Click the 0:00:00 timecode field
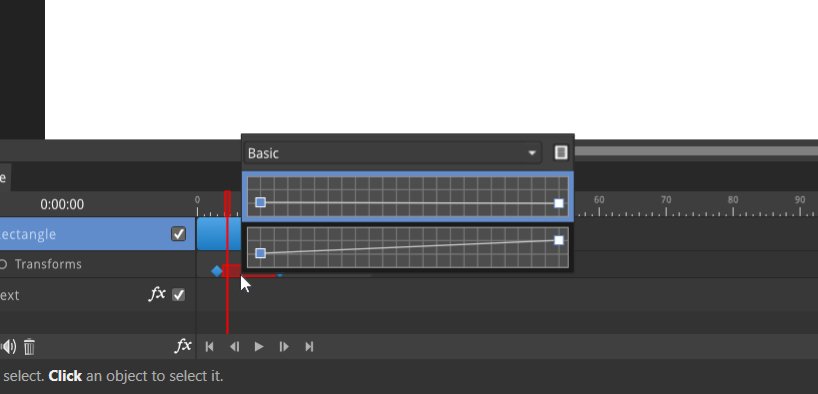Image resolution: width=818 pixels, height=394 pixels. (x=62, y=205)
